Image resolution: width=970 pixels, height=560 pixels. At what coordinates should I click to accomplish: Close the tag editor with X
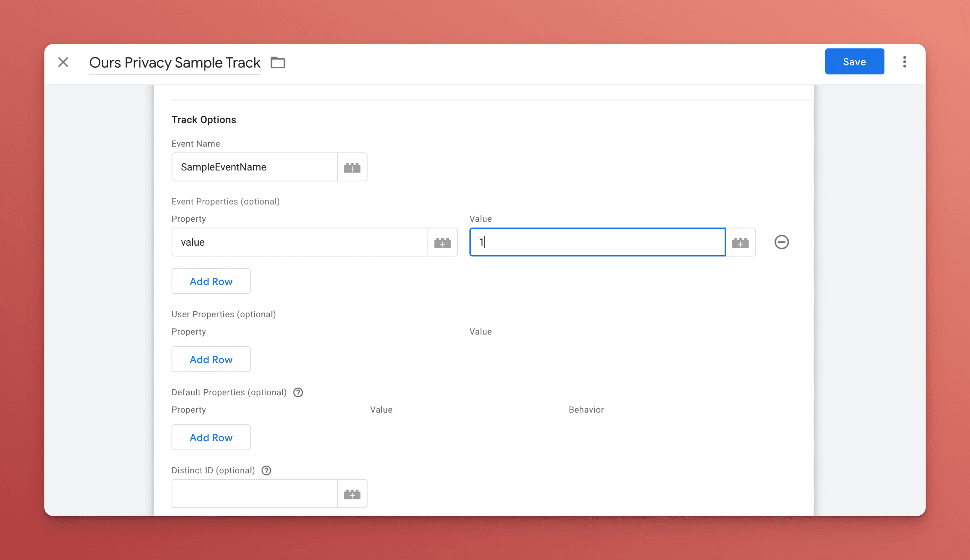pyautogui.click(x=63, y=62)
